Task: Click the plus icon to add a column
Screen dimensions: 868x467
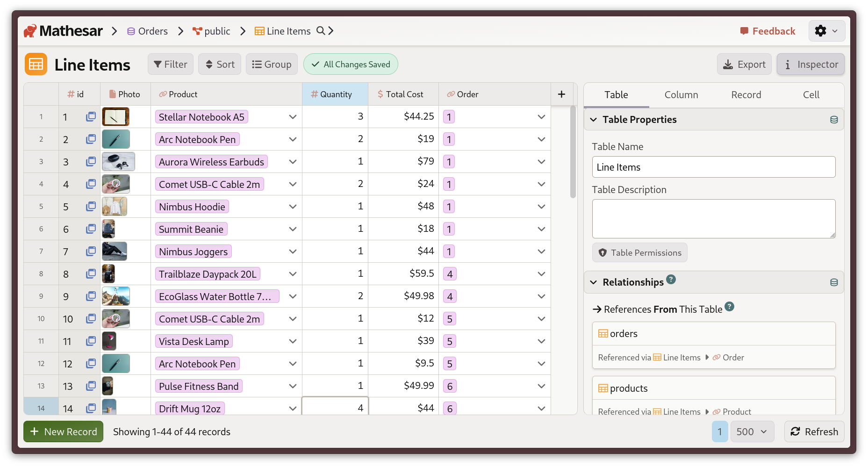Action: [x=561, y=94]
